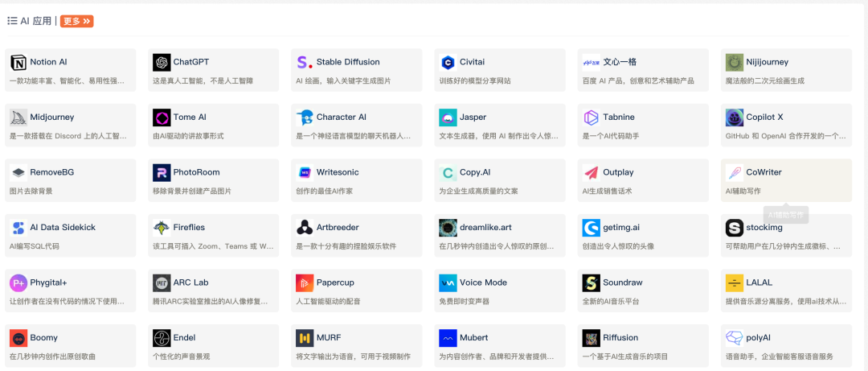Screen dimensions: 868x371
Task: Select the Soundraw logo icon
Action: point(592,282)
